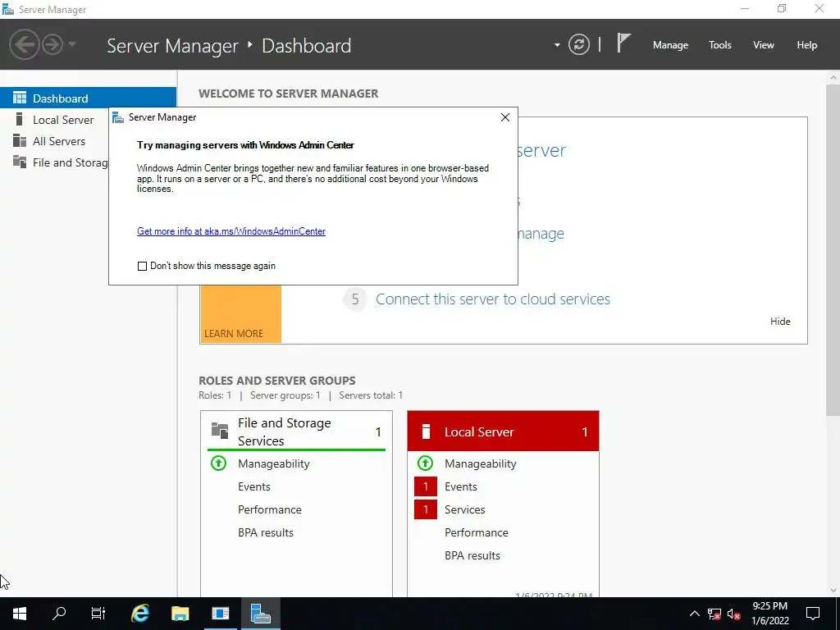
Task: Click the Local Server icon in sidebar
Action: pyautogui.click(x=20, y=119)
